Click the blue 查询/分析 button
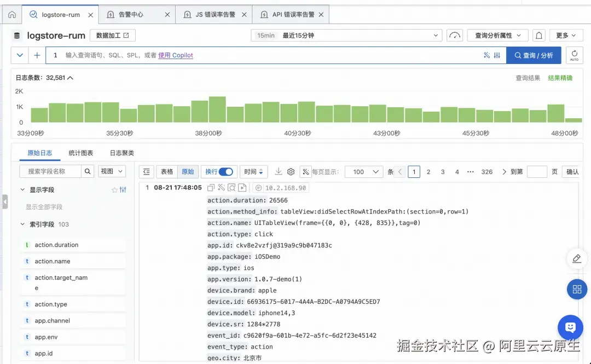Viewport: 591px width, 364px height. click(534, 55)
